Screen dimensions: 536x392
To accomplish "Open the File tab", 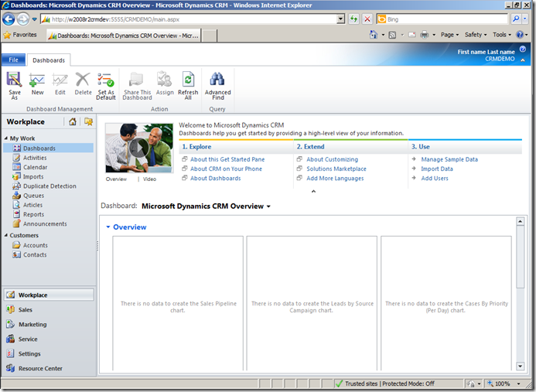I will click(12, 60).
